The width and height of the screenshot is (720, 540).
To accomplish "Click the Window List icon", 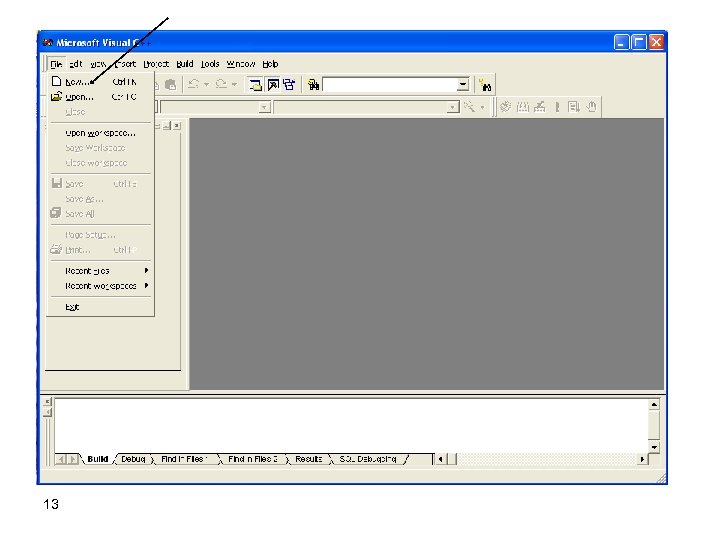I will (289, 84).
